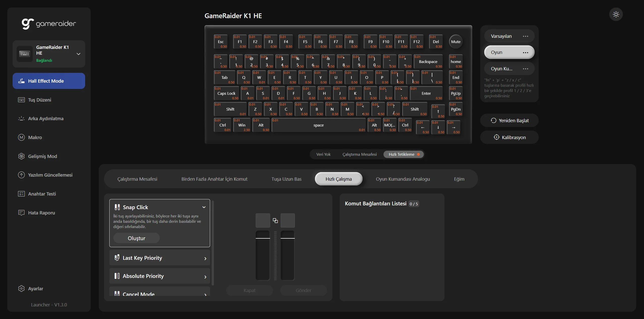Open Arka Aydınlatma backlight icon
The width and height of the screenshot is (644, 319).
[x=21, y=118]
